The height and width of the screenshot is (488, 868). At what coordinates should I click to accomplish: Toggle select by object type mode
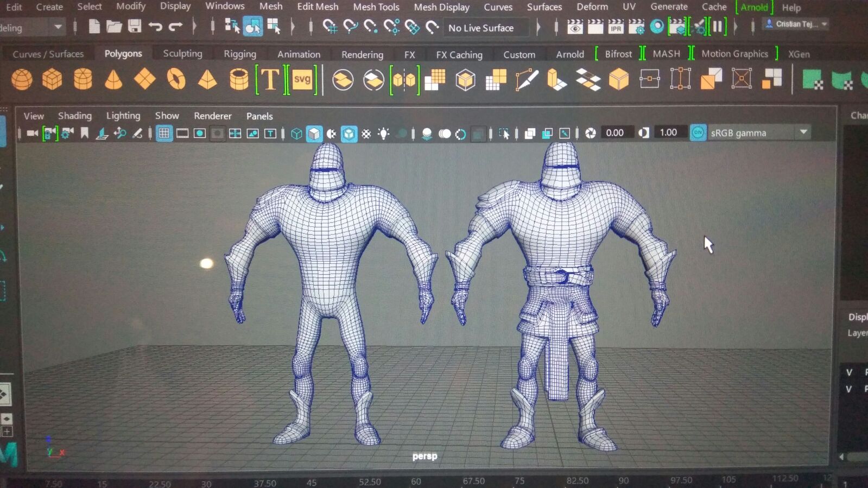[252, 26]
